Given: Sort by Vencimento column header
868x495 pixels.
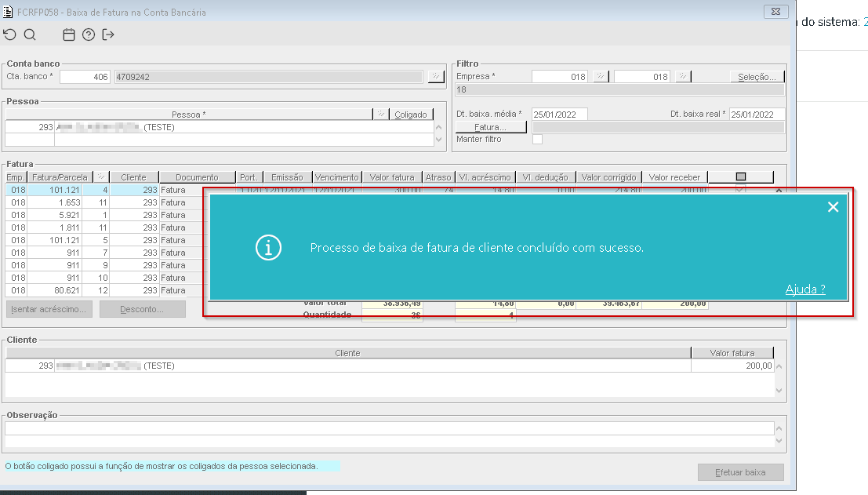Looking at the screenshot, I should 336,177.
